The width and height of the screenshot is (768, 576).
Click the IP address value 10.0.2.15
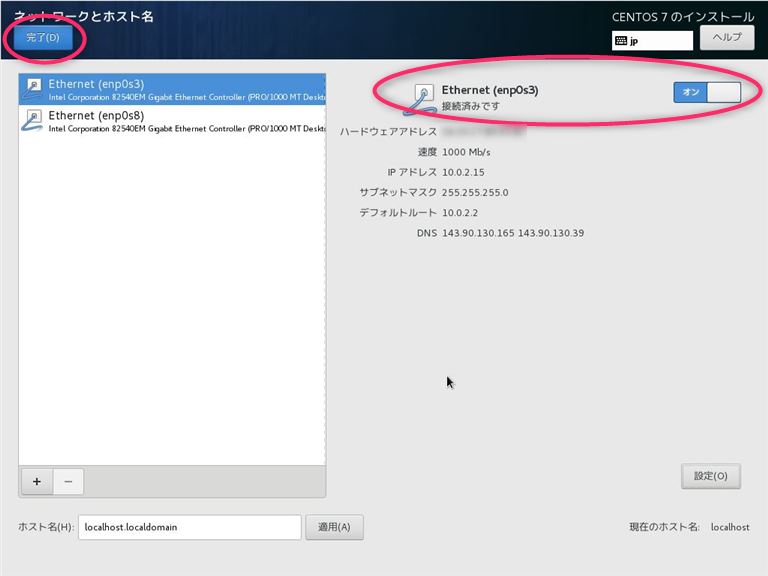(463, 172)
